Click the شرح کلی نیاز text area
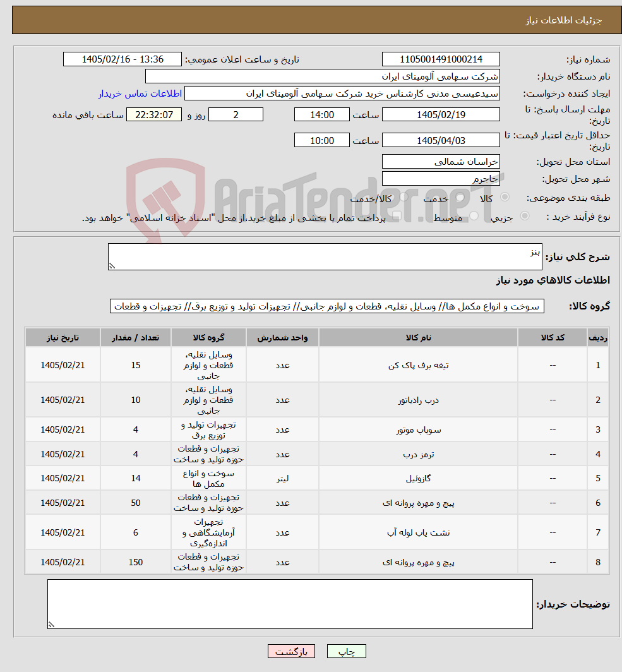Screen dimensions: 622x672 pos(325,256)
